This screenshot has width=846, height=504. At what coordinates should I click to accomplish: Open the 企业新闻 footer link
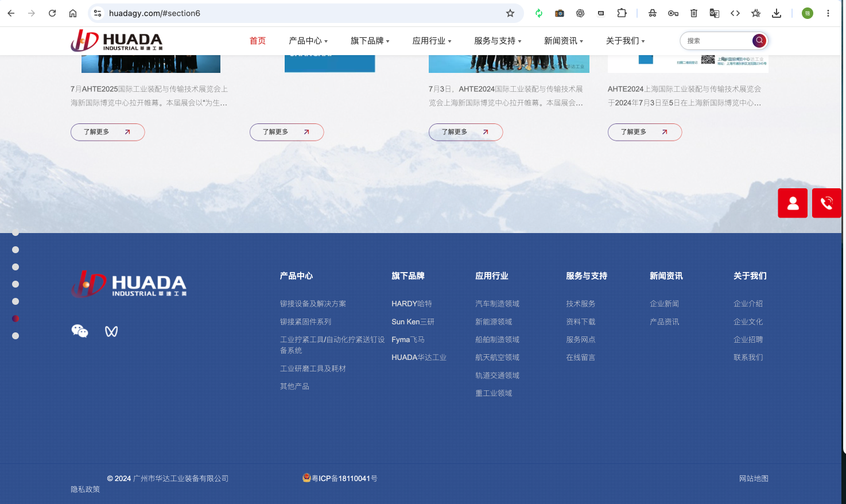664,304
